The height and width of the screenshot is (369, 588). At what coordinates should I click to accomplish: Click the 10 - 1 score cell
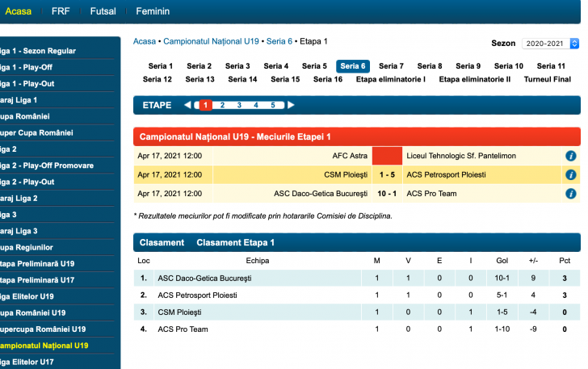coord(387,194)
